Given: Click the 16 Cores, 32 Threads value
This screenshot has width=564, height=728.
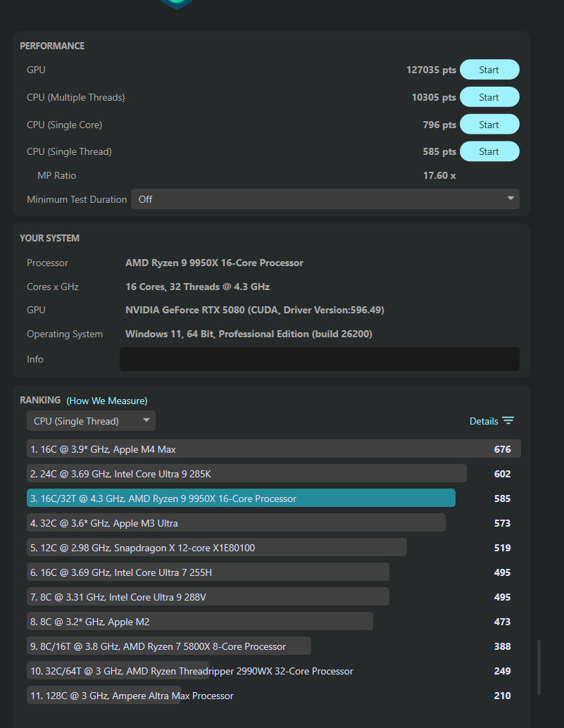Looking at the screenshot, I should [197, 287].
